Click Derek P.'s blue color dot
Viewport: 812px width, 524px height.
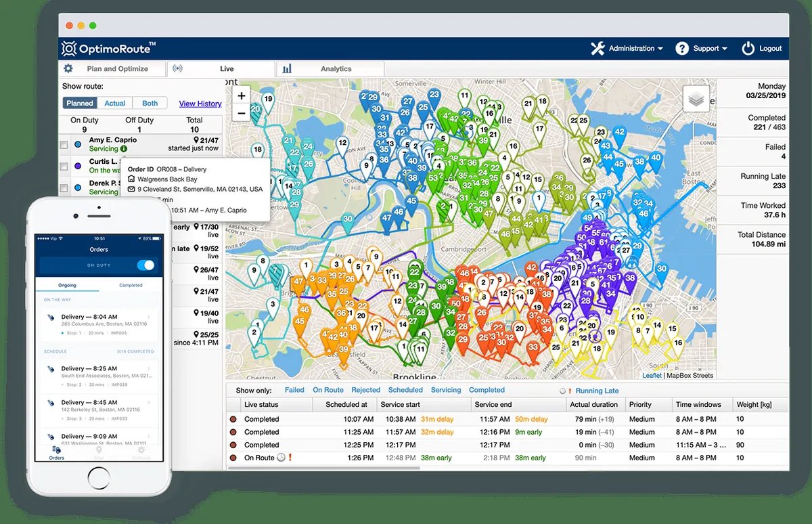pyautogui.click(x=78, y=188)
